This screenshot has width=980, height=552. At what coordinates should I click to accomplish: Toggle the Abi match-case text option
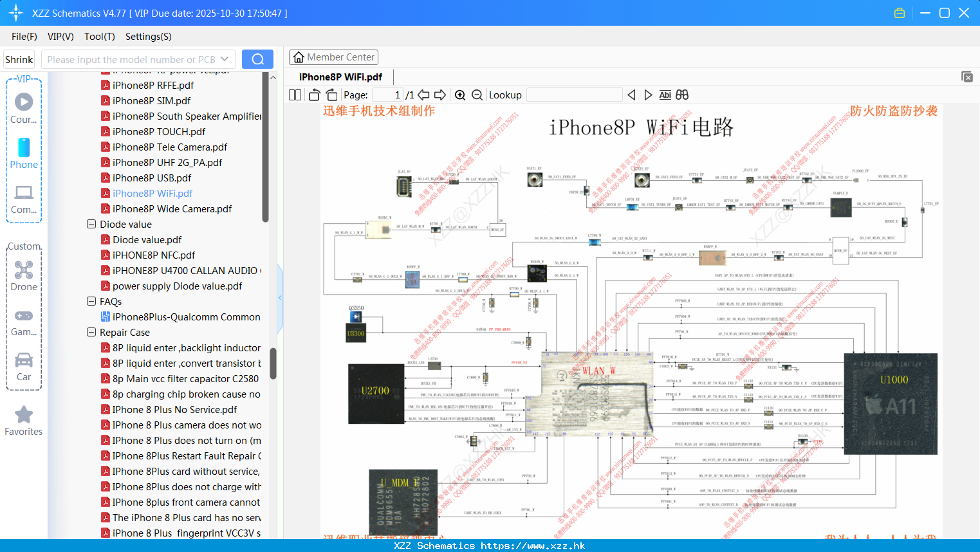tap(665, 95)
